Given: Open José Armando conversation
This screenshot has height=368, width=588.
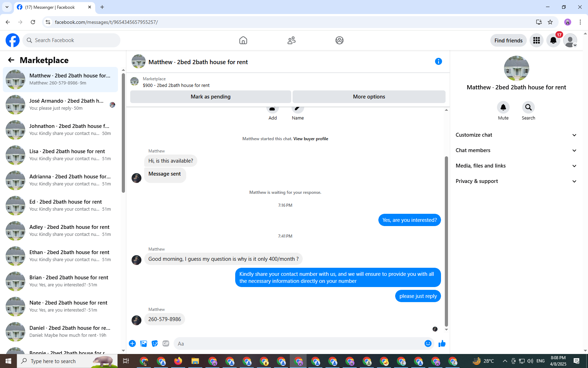Looking at the screenshot, I should pos(60,105).
